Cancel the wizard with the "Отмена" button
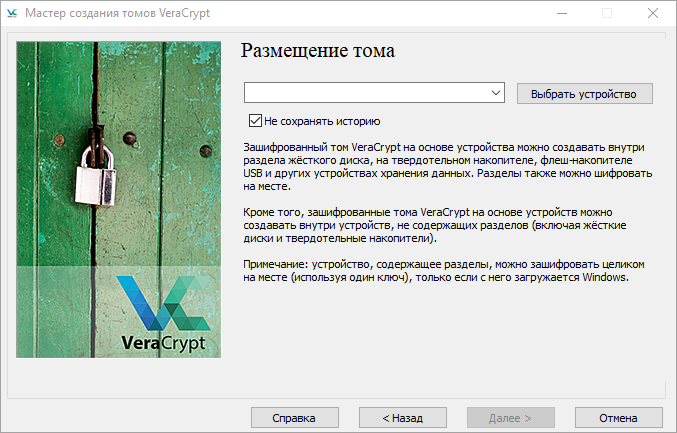The width and height of the screenshot is (677, 433). click(x=619, y=418)
